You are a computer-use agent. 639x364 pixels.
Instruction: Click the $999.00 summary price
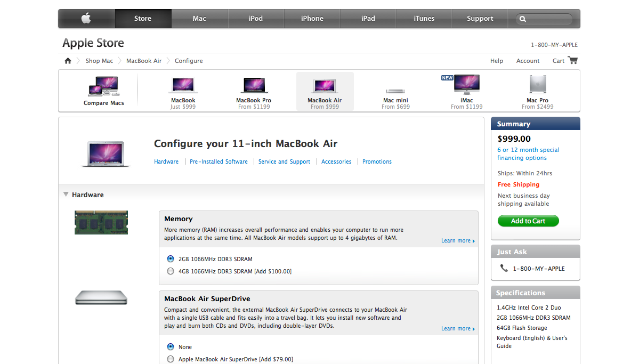[514, 139]
